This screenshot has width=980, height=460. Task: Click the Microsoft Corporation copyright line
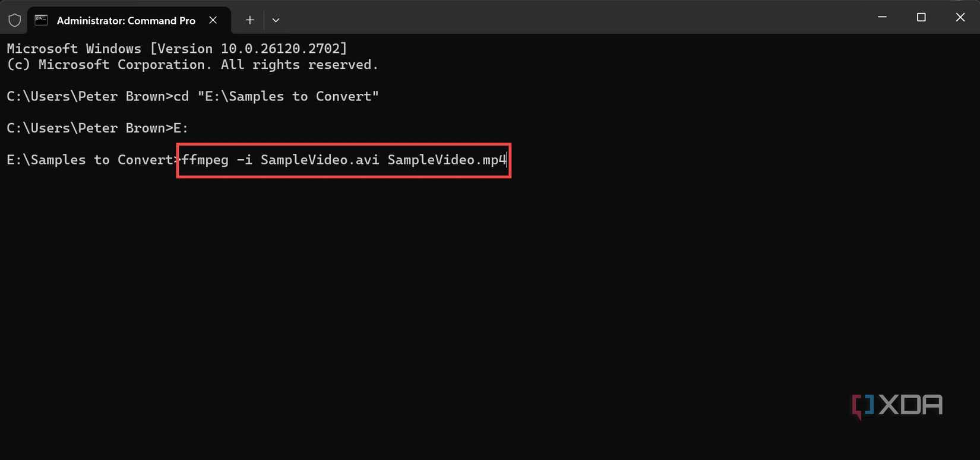[192, 64]
